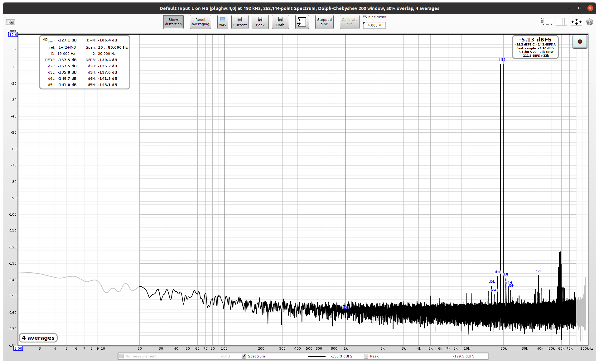Start a Stepped sine measurement
The image size is (599, 364).
324,22
